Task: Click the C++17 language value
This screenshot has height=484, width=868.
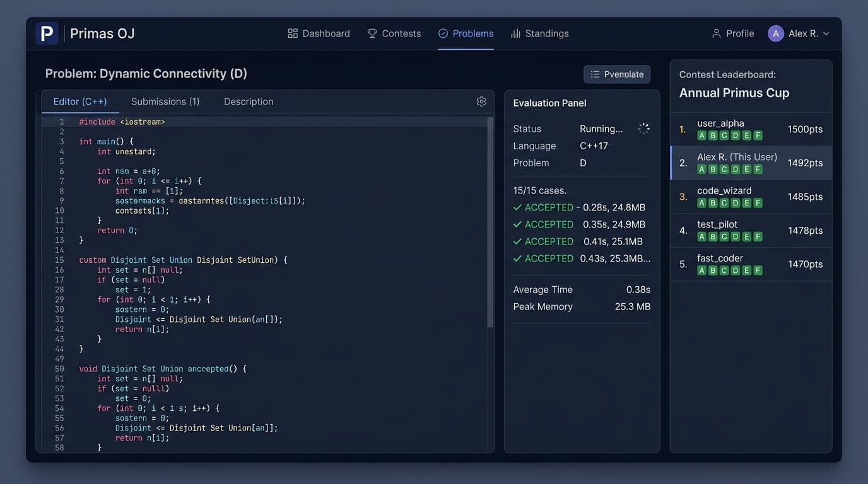Action: 594,146
